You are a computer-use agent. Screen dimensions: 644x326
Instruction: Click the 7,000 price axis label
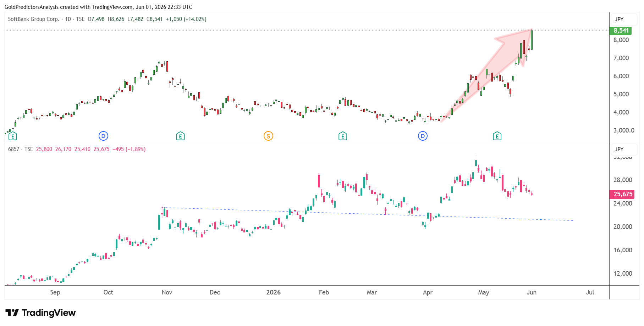[621, 58]
